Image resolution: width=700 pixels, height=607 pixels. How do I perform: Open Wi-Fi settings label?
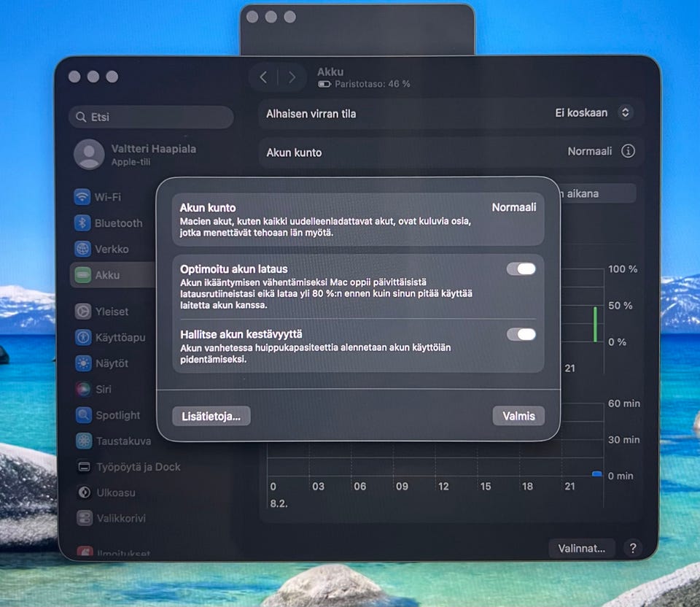coord(108,197)
